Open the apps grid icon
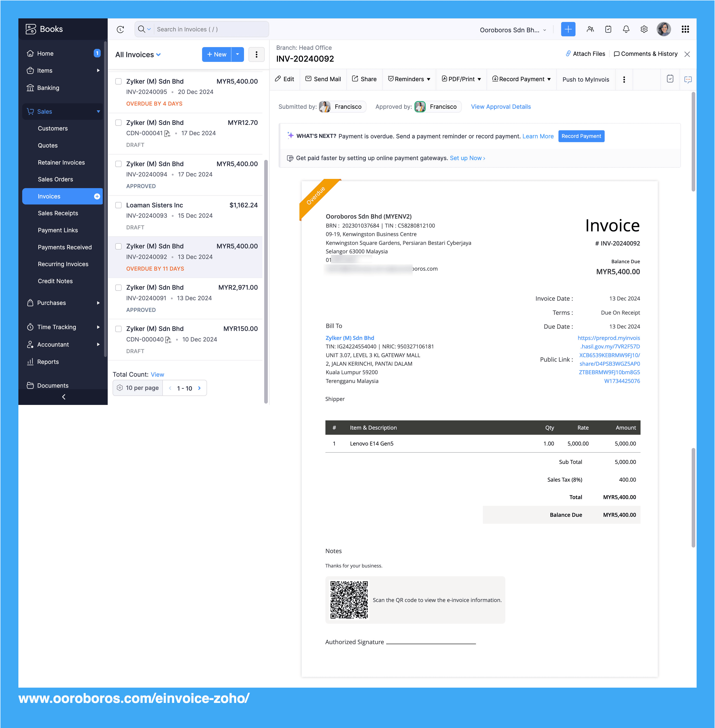Viewport: 715px width, 728px height. pyautogui.click(x=685, y=29)
